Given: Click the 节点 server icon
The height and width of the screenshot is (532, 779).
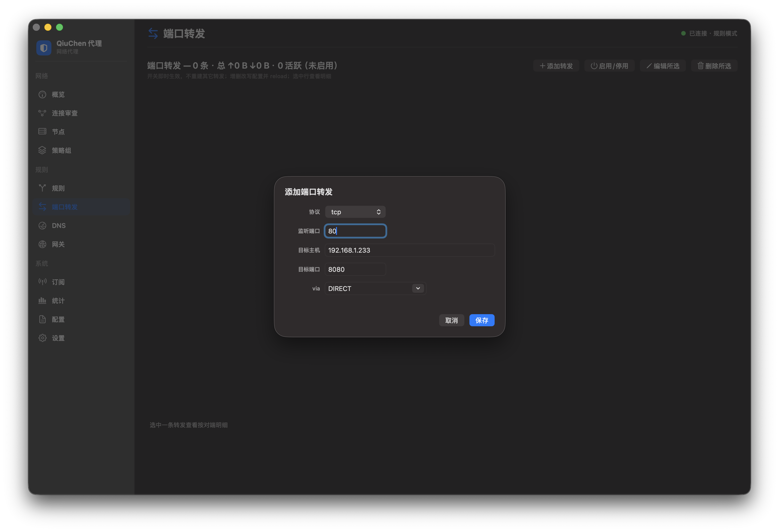Looking at the screenshot, I should click(x=42, y=131).
